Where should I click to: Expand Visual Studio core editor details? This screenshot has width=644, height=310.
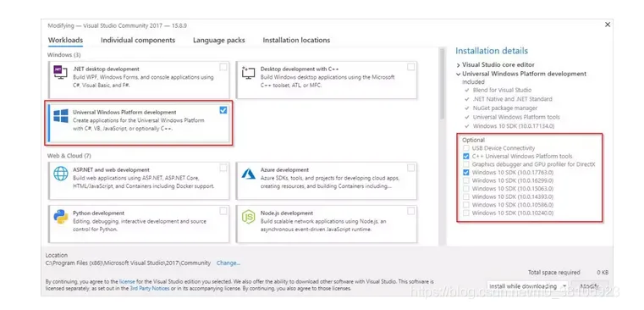(459, 65)
